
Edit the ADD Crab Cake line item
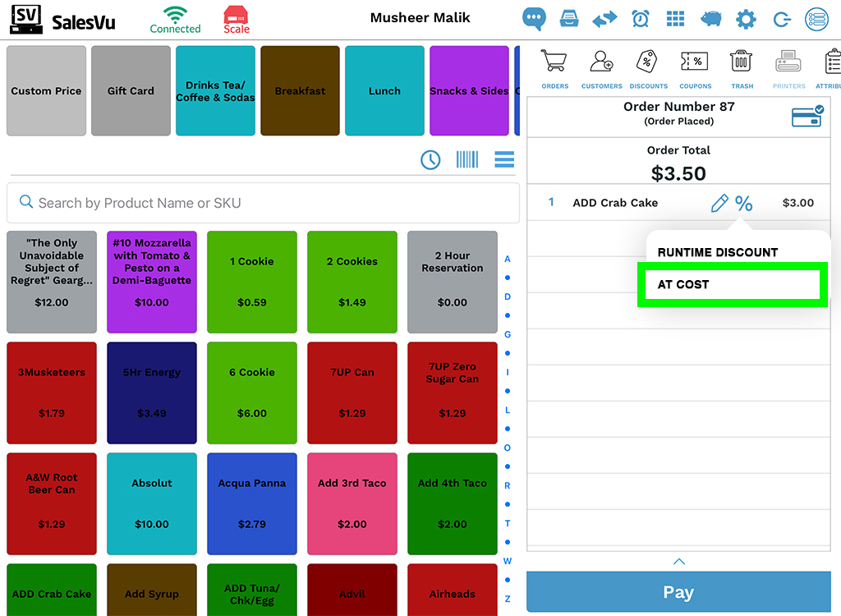(719, 204)
